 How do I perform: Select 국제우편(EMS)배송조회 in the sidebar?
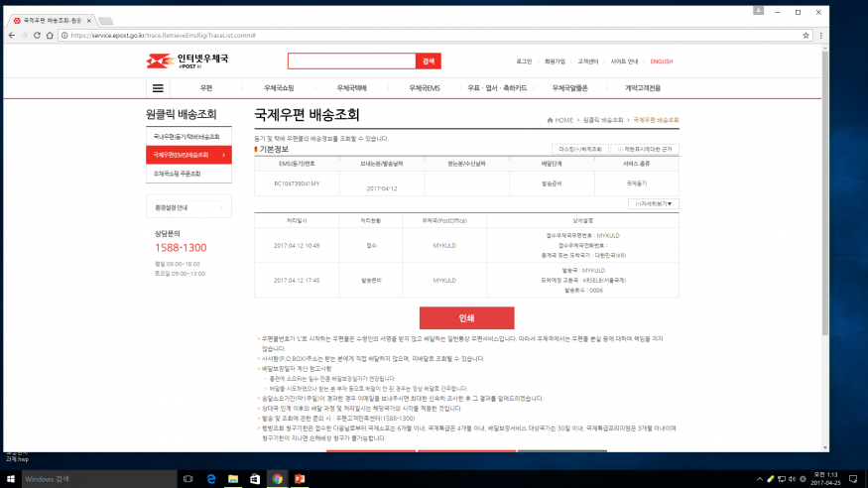pyautogui.click(x=188, y=155)
